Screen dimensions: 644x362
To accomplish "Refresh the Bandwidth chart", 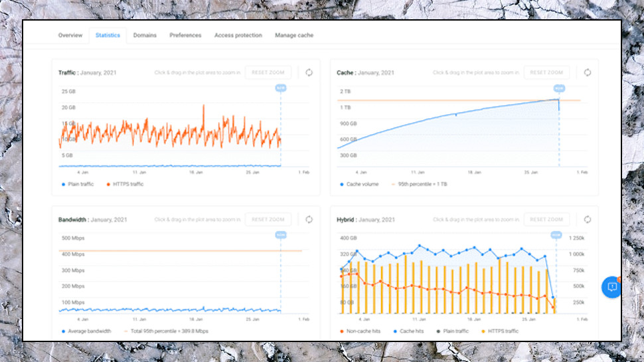I will 309,219.
